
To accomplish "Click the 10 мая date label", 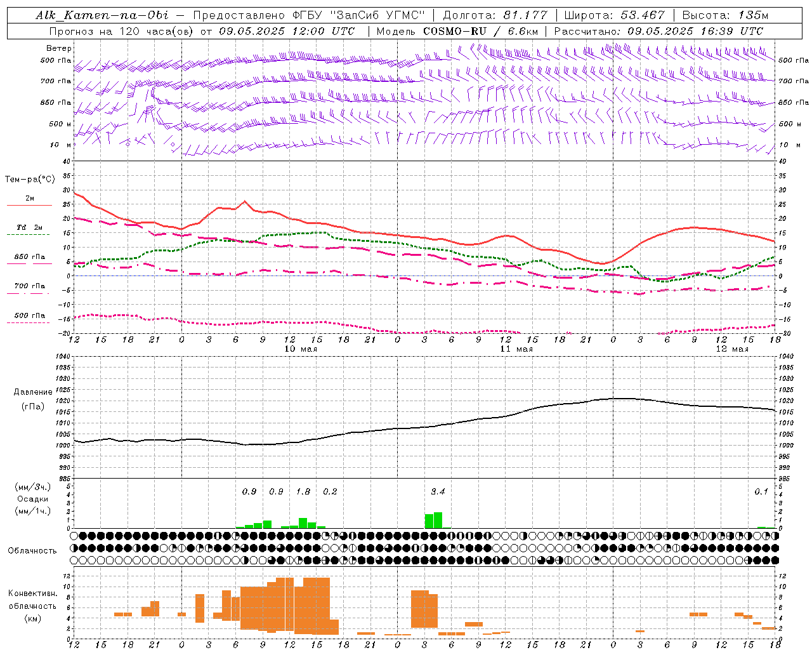I will [x=300, y=349].
